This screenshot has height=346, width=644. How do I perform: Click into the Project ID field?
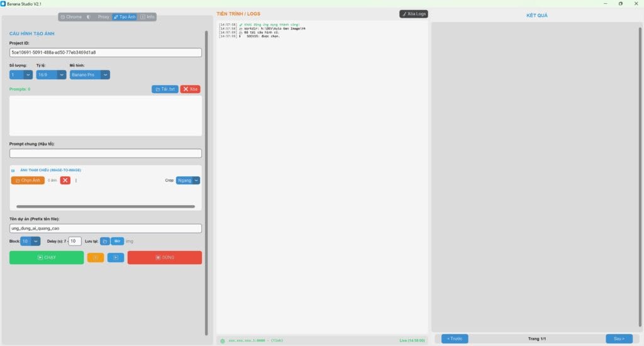(x=105, y=53)
